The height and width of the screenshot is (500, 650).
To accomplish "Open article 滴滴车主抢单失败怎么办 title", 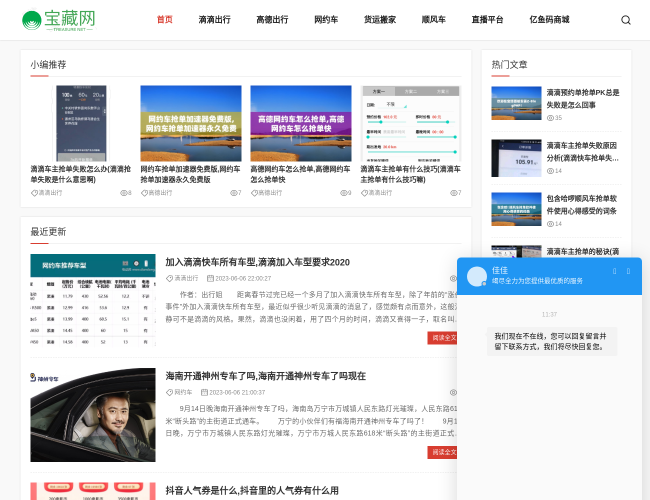I will (81, 174).
